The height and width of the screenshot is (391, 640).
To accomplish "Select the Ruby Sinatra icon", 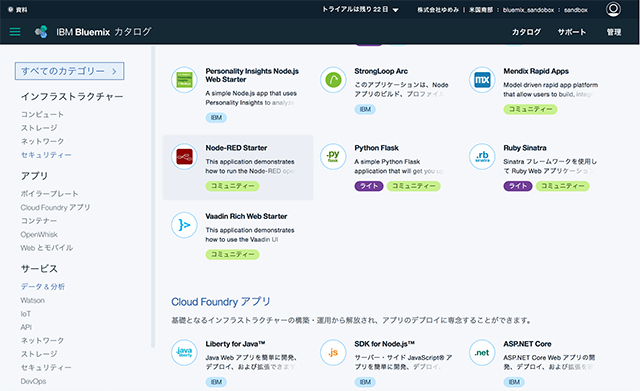I will (482, 156).
